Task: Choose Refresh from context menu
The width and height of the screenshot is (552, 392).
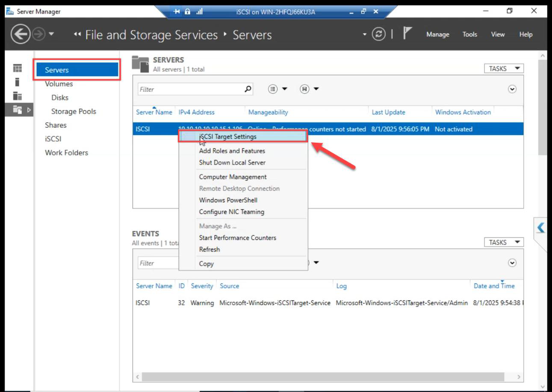Action: click(209, 249)
